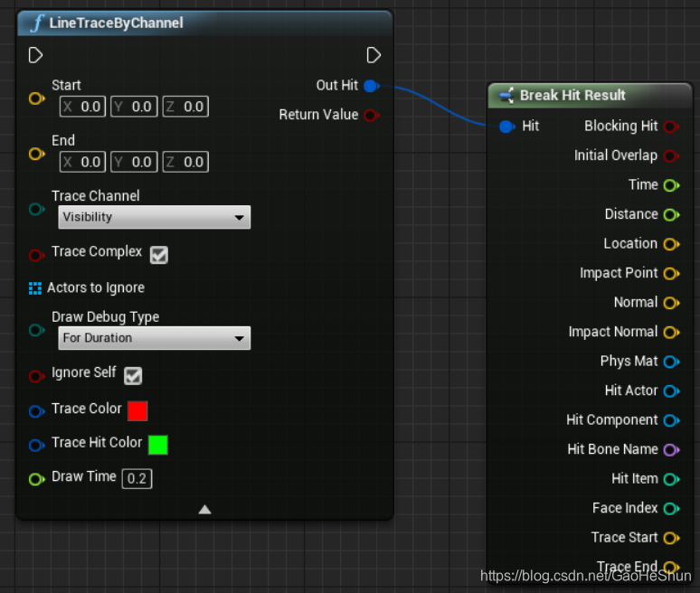Click the Trace Color input pin
The width and height of the screenshot is (700, 593).
click(x=36, y=411)
